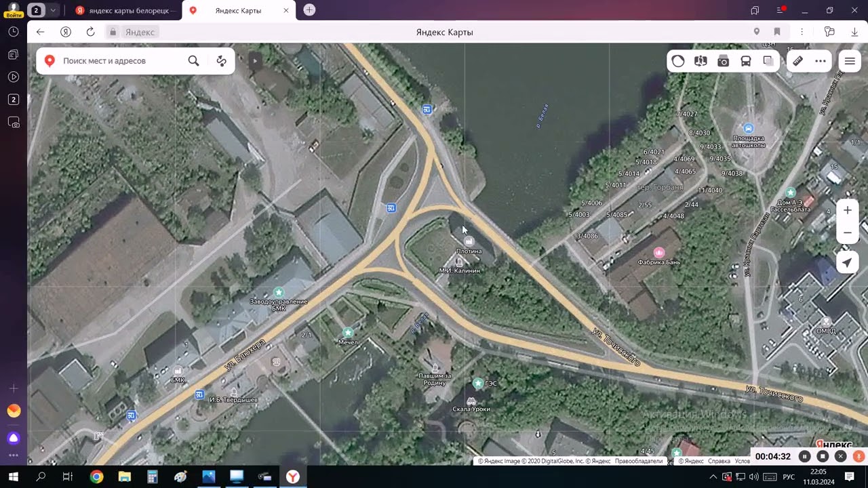Open browser history in the sidebar

(14, 32)
